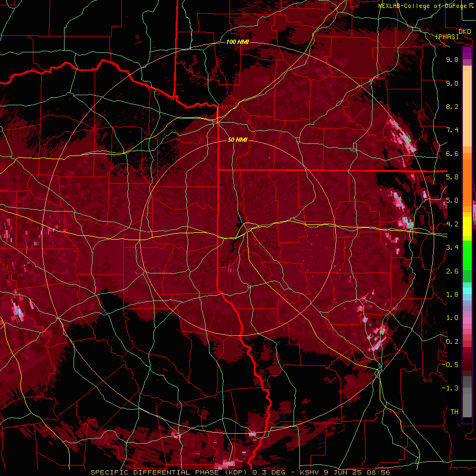Click the 4.2 value on the color scale
The width and height of the screenshot is (476, 476).
tap(452, 224)
